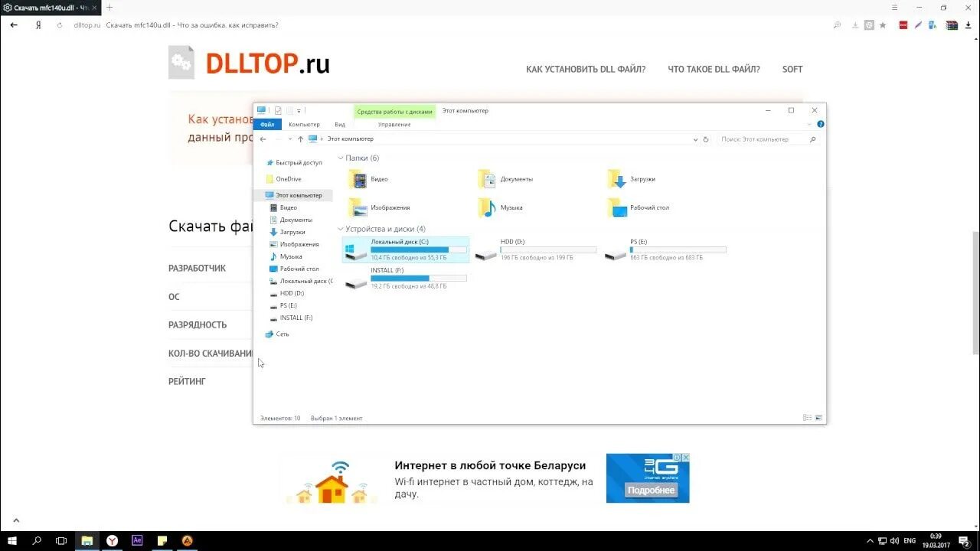Switch input language via ENG indicator

point(910,541)
